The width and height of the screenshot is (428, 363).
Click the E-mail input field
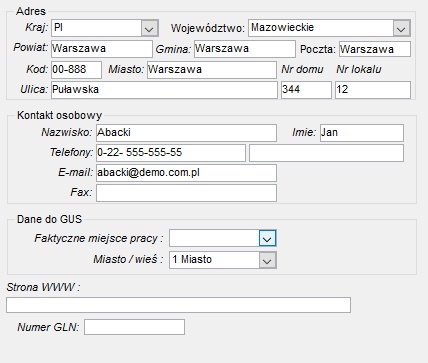point(186,173)
